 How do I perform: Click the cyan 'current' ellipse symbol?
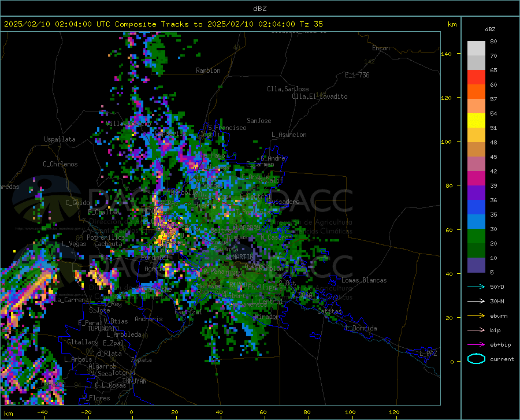tap(476, 359)
